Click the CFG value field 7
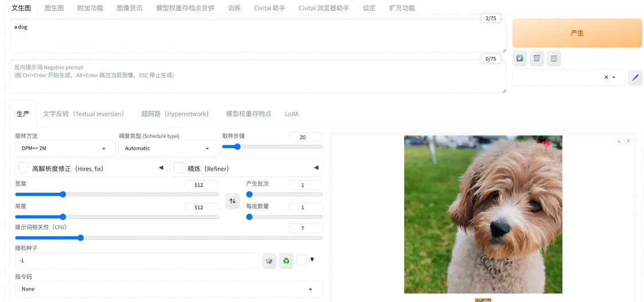Image resolution: width=644 pixels, height=302 pixels. click(x=305, y=228)
